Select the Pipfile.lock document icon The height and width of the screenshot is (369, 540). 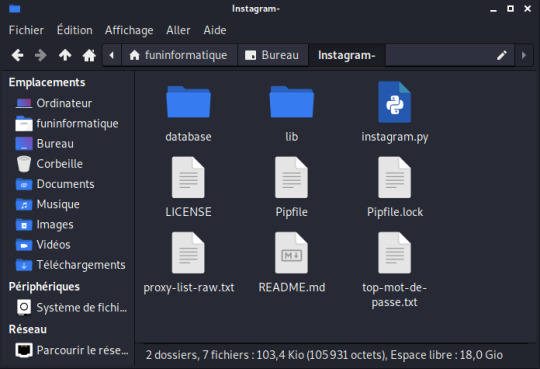(394, 177)
